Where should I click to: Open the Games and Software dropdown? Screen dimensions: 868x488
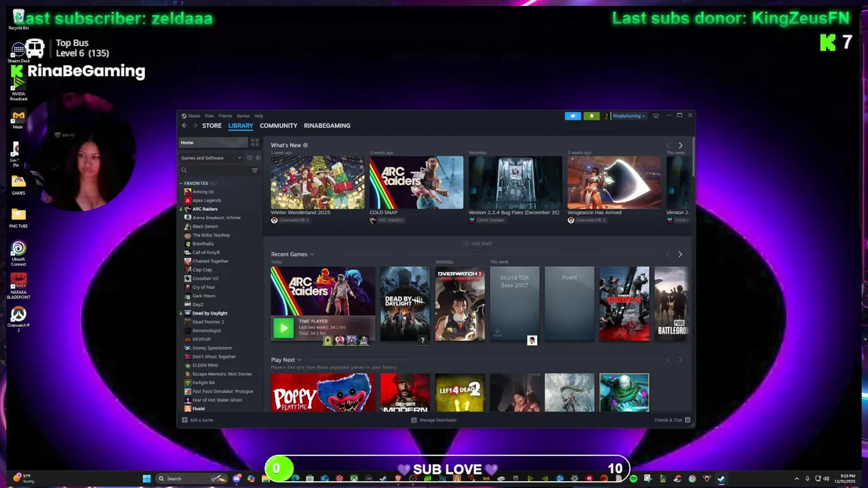pos(210,158)
